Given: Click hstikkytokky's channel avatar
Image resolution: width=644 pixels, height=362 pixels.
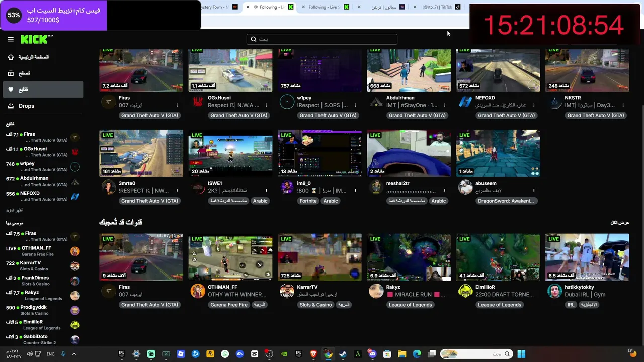Looking at the screenshot, I should pos(554,291).
